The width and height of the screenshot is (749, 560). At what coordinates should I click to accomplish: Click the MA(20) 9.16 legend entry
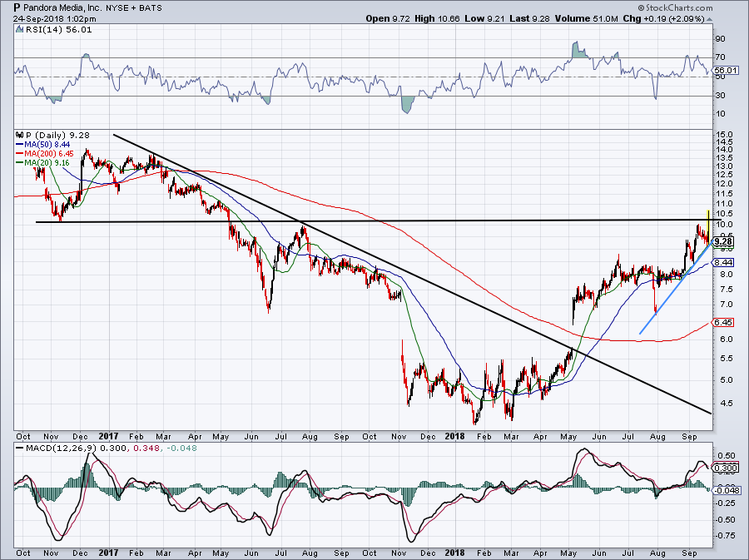tap(47, 163)
